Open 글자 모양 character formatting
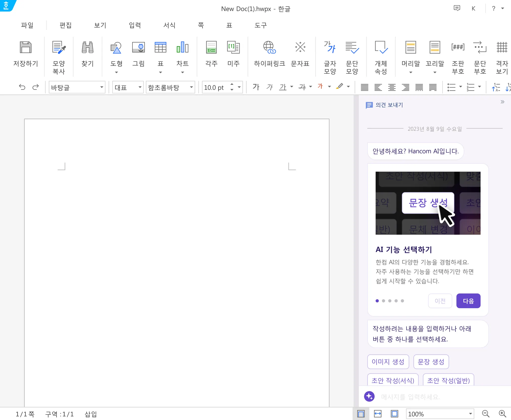511x420 pixels. (330, 47)
